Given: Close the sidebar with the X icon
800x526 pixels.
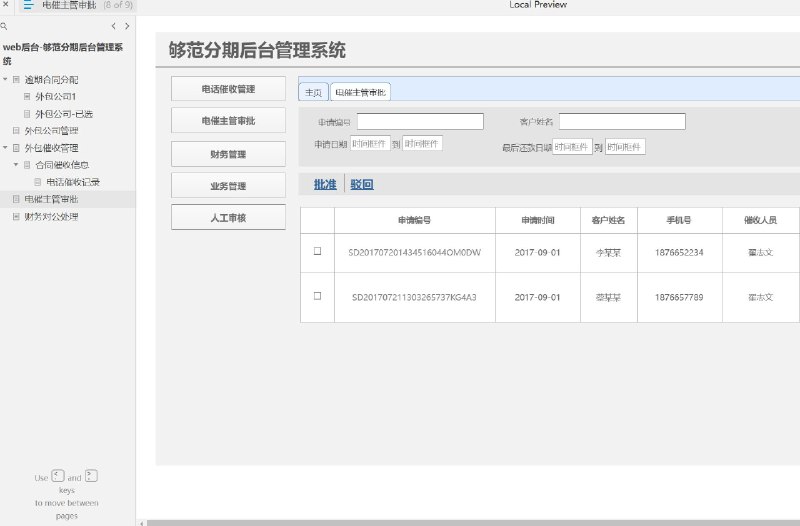Looking at the screenshot, I should tap(5, 5).
